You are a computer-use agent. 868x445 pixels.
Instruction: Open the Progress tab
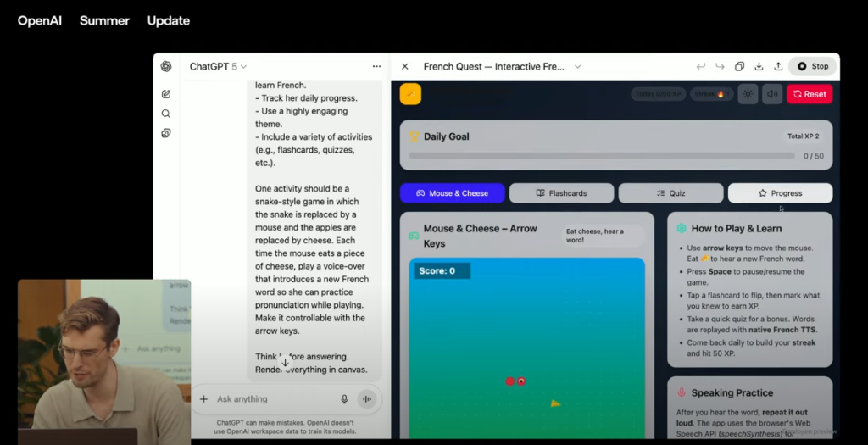coord(780,193)
